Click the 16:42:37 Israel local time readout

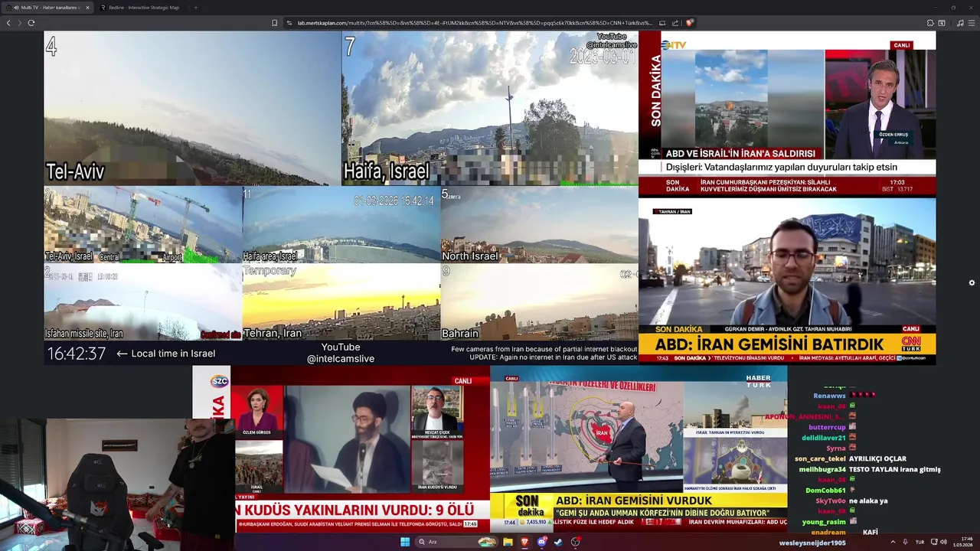tap(77, 354)
